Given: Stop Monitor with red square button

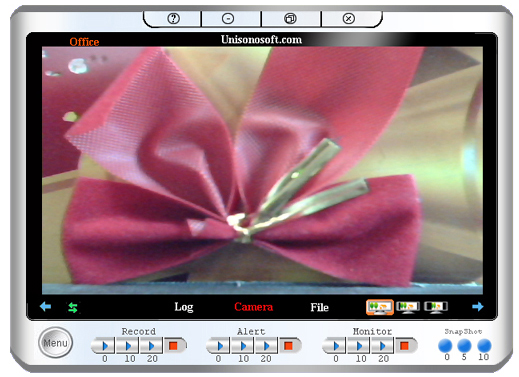Looking at the screenshot, I should pos(405,346).
